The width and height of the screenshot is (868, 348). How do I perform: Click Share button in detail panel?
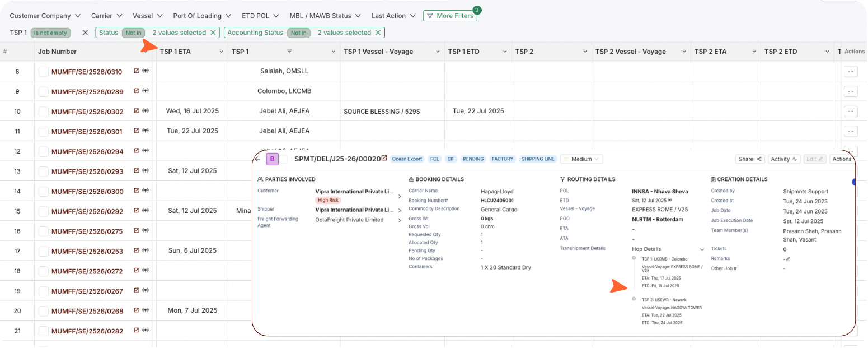pos(750,159)
